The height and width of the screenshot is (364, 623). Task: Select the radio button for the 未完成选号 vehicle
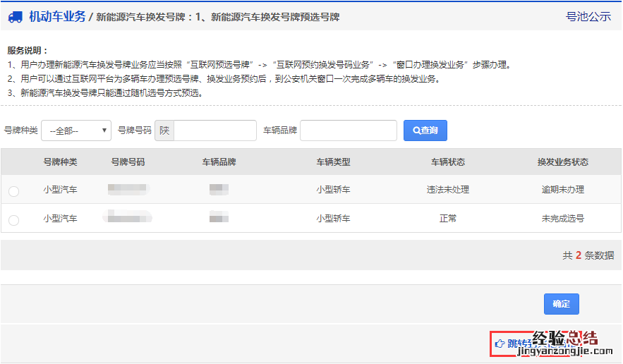click(13, 220)
